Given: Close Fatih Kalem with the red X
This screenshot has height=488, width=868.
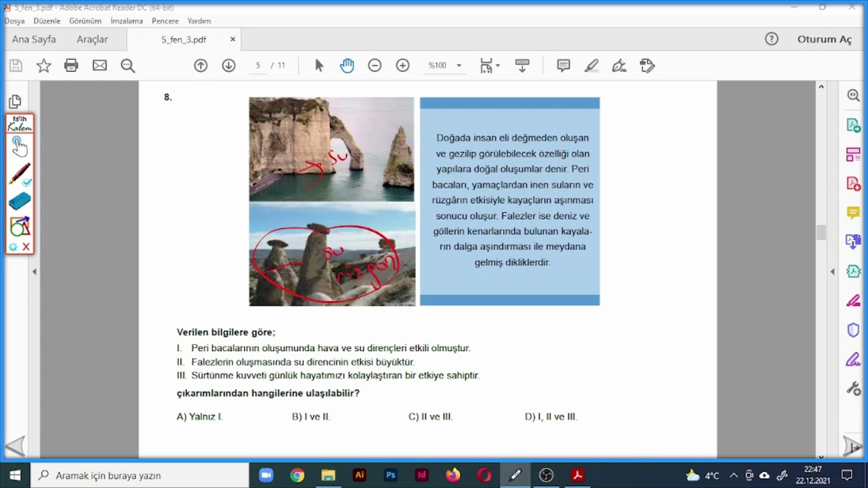Looking at the screenshot, I should coord(26,247).
